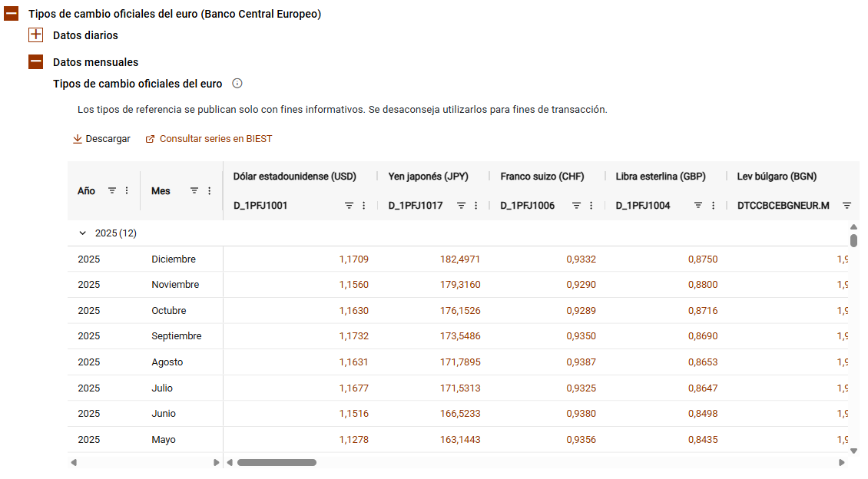Expand the Datos diarios section
The height and width of the screenshot is (479, 868).
click(35, 35)
